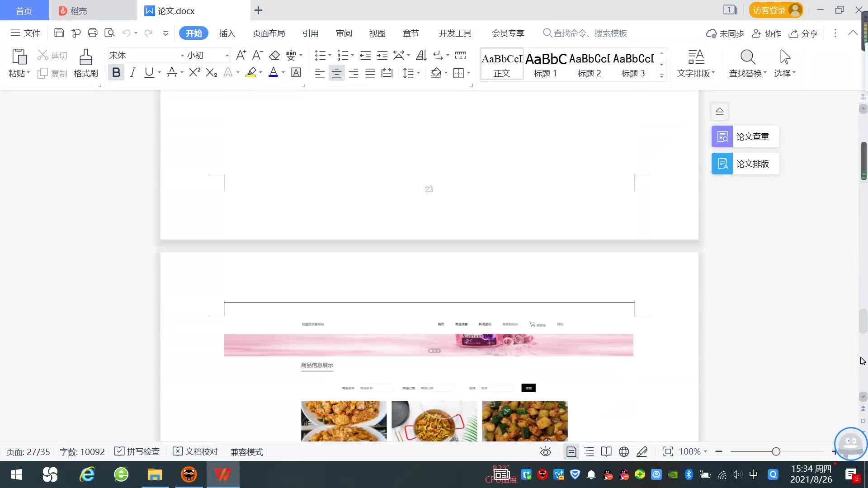Open the font name 宋体 dropdown
Viewport: 868px width, 488px height.
click(x=182, y=56)
